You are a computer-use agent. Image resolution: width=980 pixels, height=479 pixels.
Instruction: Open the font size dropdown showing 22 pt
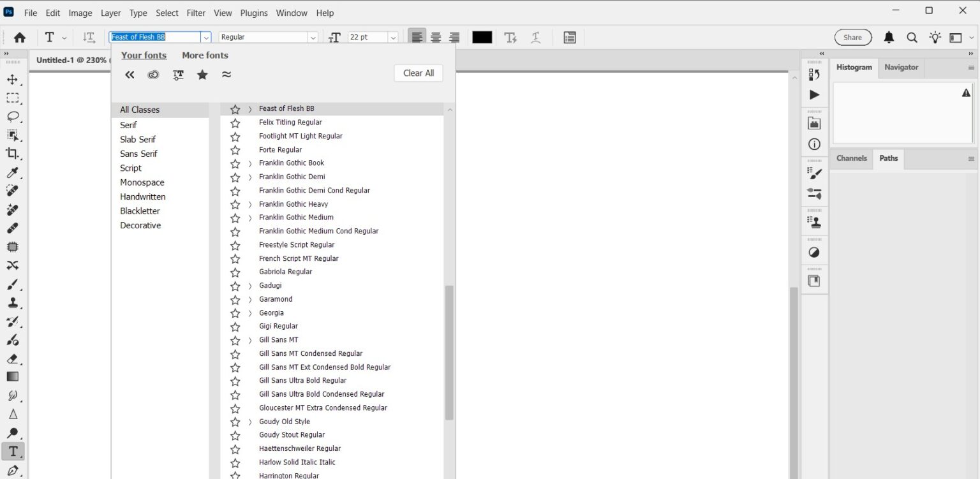tap(392, 37)
